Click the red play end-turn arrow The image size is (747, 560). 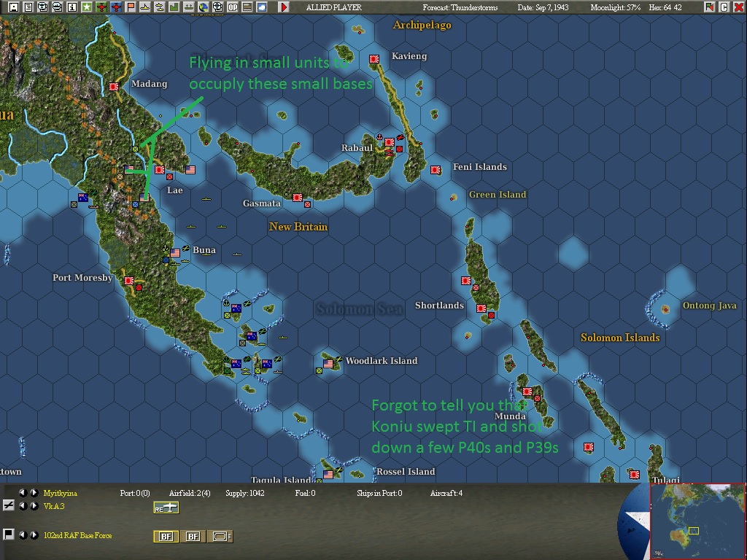tap(284, 7)
